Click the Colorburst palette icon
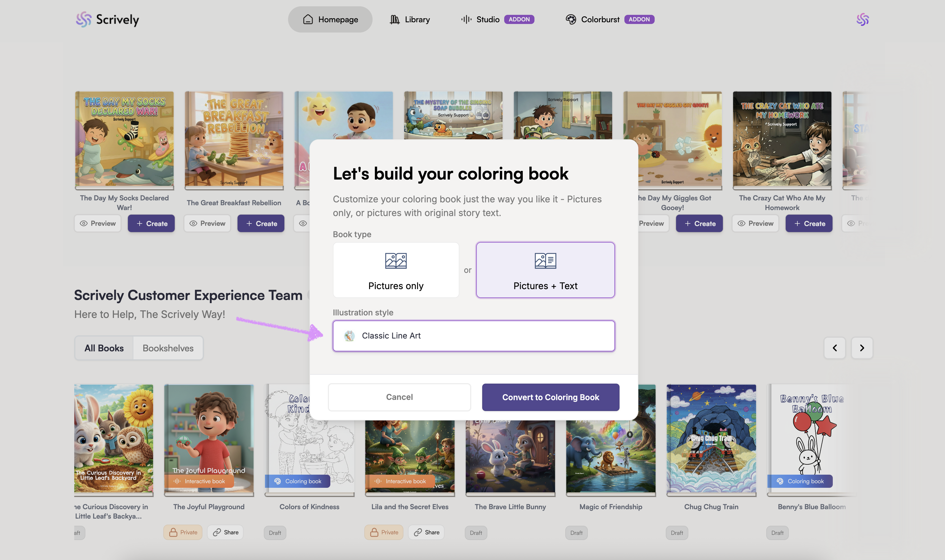The image size is (945, 560). [x=571, y=19]
